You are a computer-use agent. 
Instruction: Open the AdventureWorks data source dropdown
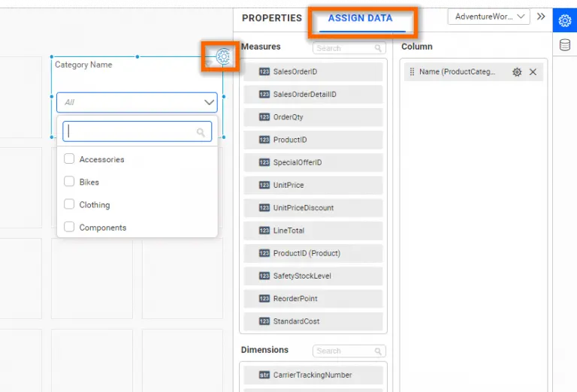pos(488,17)
